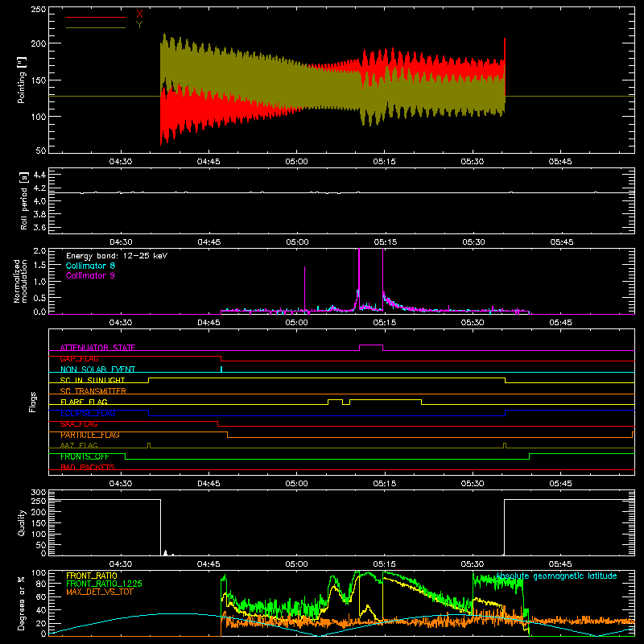This screenshot has height=644, width=644.
Task: Select the ECLIPSE_FLAG label
Action: pyautogui.click(x=88, y=413)
